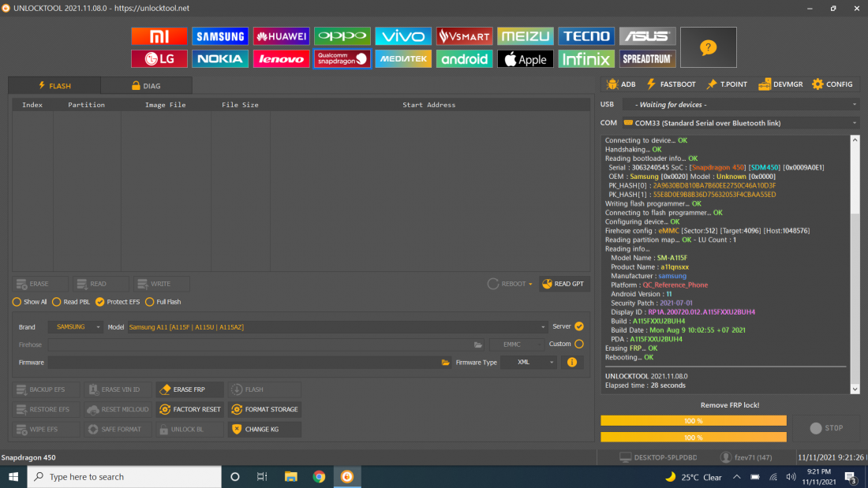Click the upper 100% progress bar
The image size is (868, 488).
click(694, 421)
